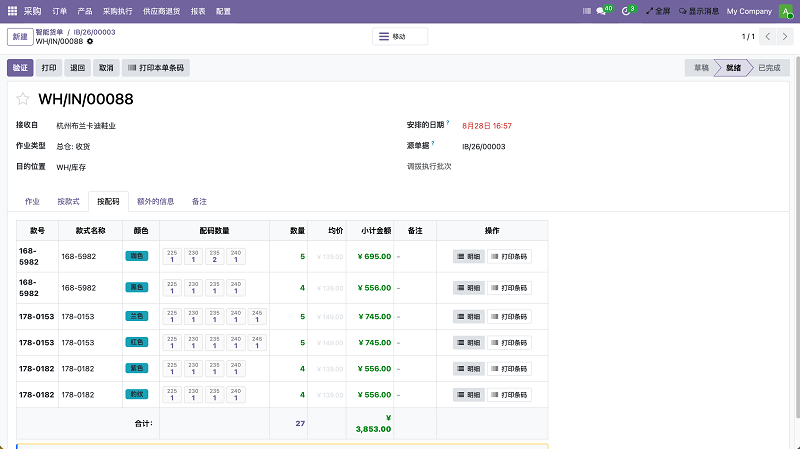800x449 pixels.
Task: Click the 退回 return button
Action: [x=78, y=68]
